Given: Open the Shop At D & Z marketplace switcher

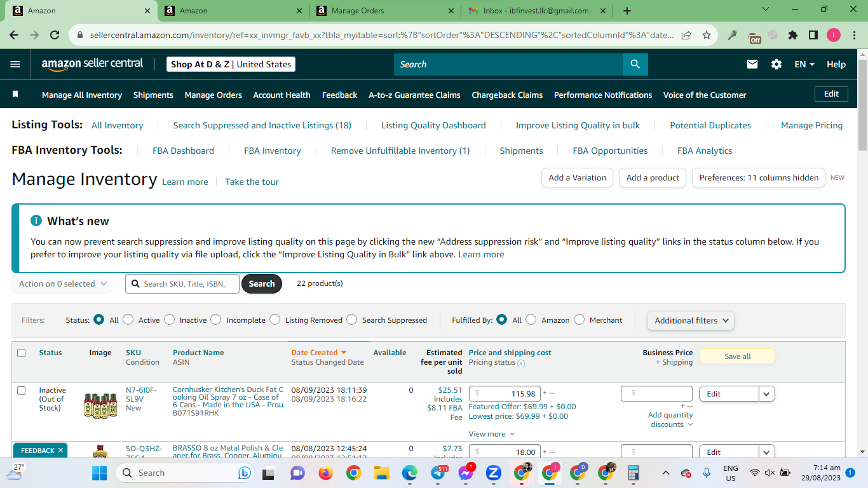Looking at the screenshot, I should pyautogui.click(x=231, y=64).
